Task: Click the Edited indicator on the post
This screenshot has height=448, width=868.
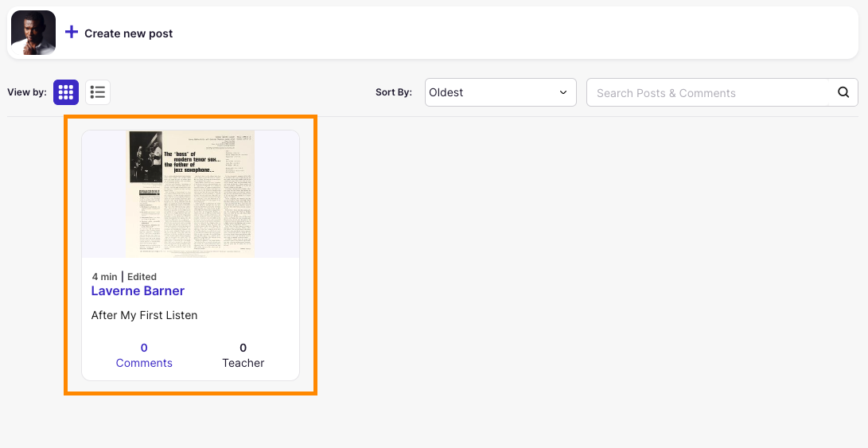Action: (x=142, y=277)
